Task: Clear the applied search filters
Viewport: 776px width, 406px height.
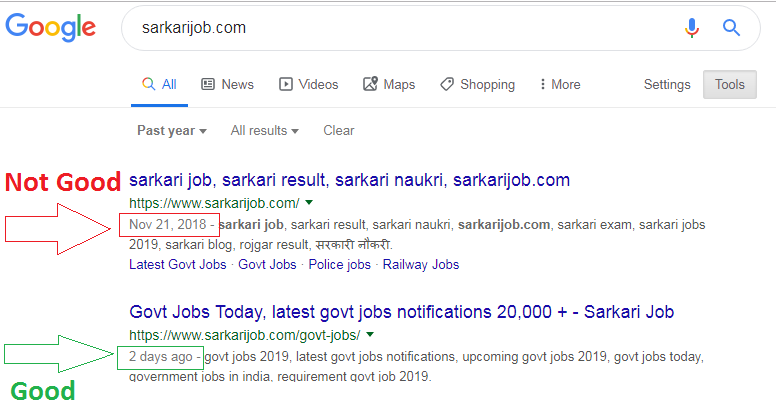Action: [338, 130]
